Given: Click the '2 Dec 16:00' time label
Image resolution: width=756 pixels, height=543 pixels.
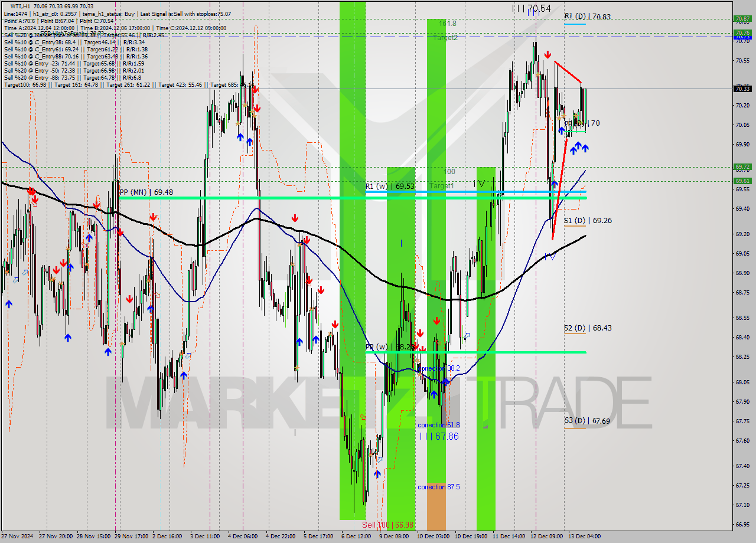Looking at the screenshot, I should click(x=167, y=537).
